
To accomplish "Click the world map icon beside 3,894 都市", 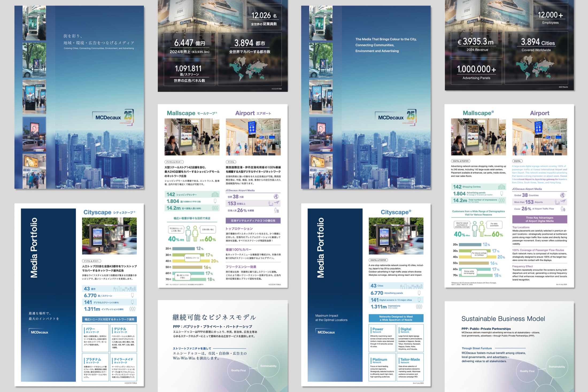I will [x=249, y=69].
